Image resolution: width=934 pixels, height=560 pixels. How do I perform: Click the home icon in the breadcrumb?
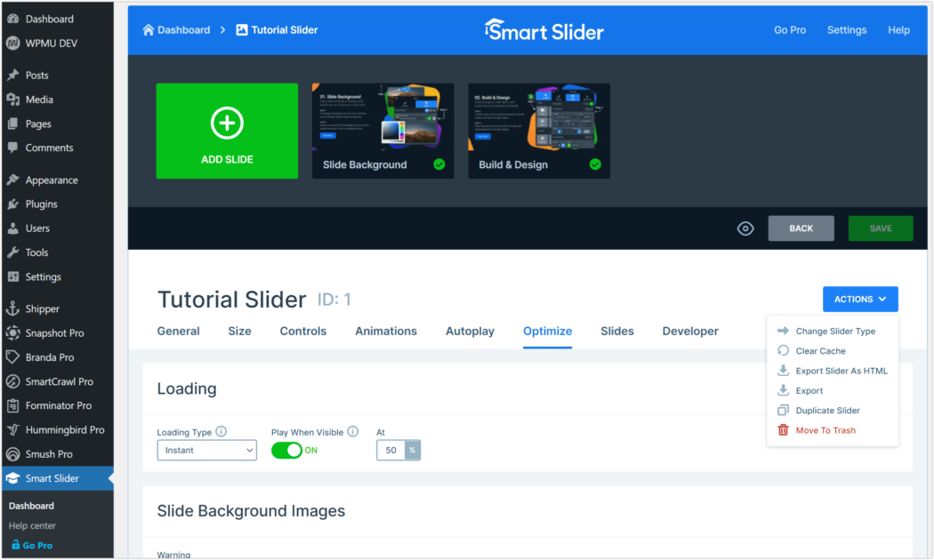pos(149,29)
